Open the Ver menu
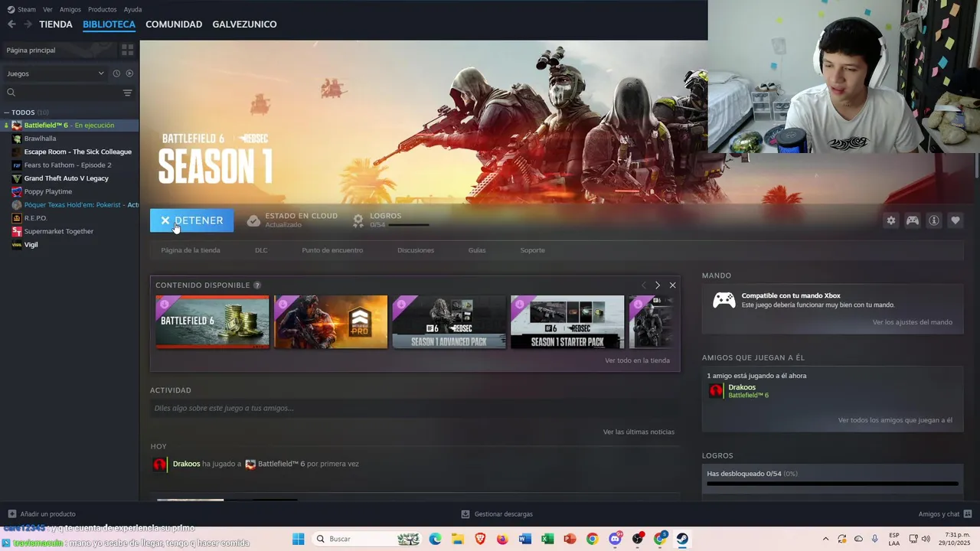 coord(47,9)
